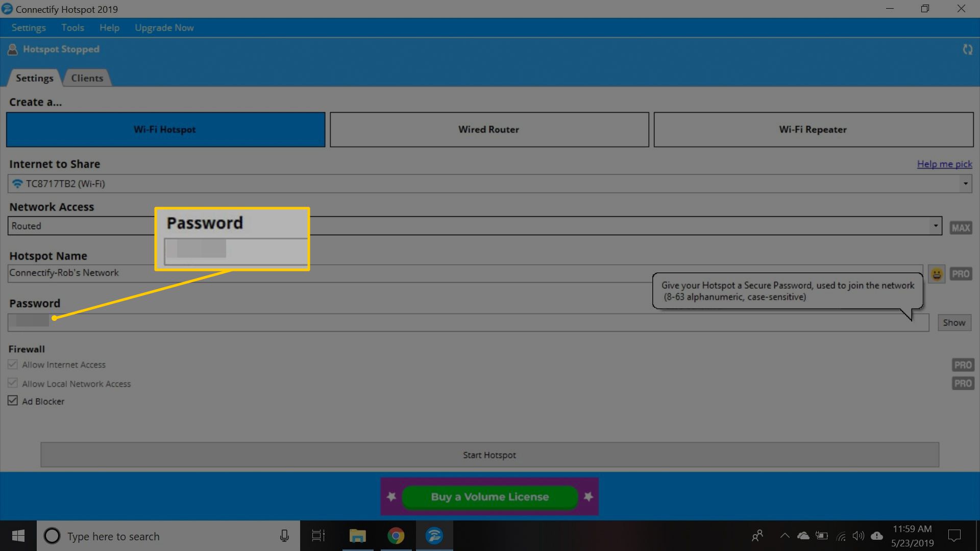Click the Help me pick link
The height and width of the screenshot is (551, 980).
pyautogui.click(x=944, y=164)
